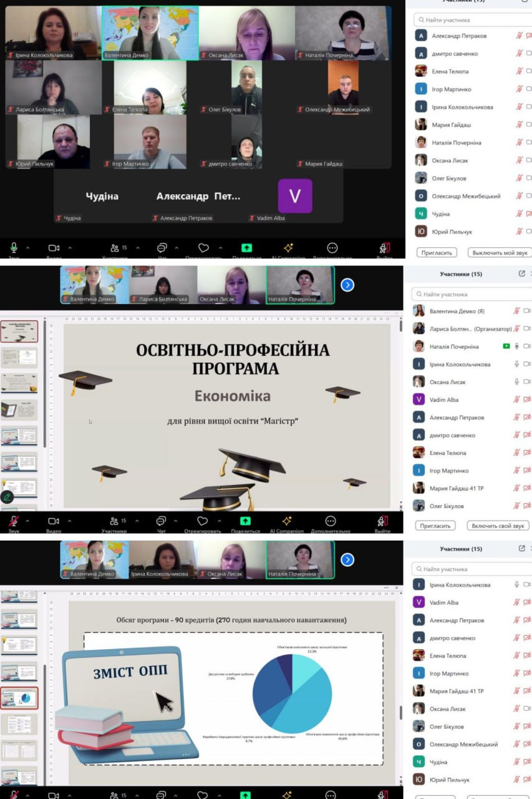Click Выйти leave icon below the Економіка slide
532x799 pixels.
(x=383, y=521)
